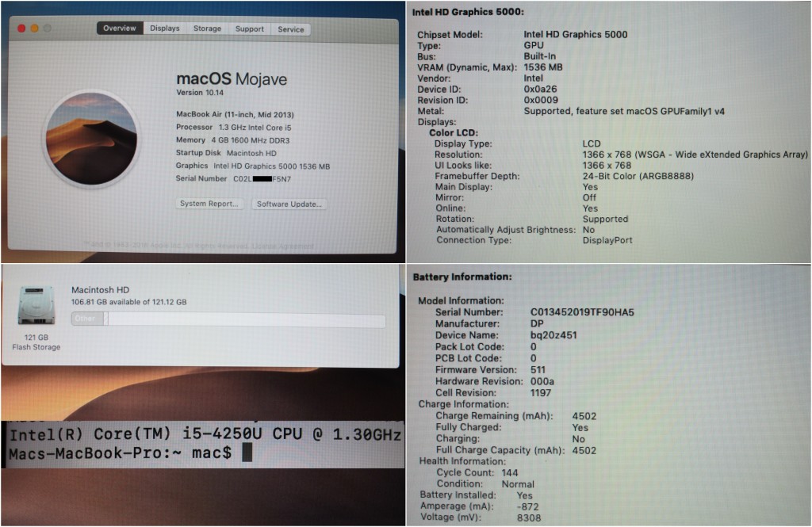Click the gray zoom window button
The image size is (812, 527).
(x=47, y=29)
